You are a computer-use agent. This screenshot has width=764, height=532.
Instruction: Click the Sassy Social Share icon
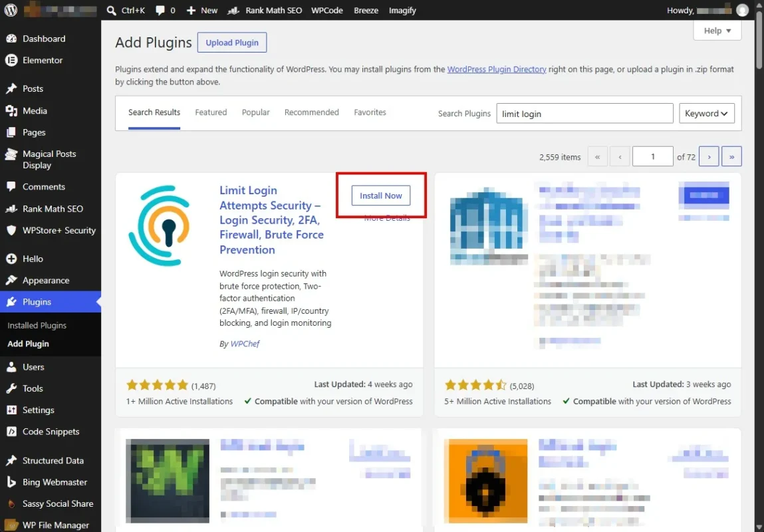(x=11, y=504)
